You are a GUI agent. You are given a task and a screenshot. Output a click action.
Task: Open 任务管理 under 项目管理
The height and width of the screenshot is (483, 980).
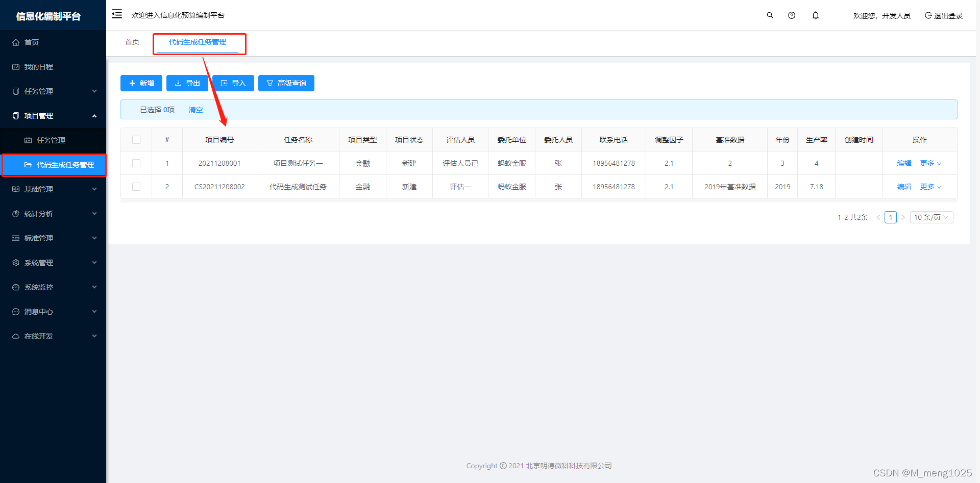pos(53,140)
